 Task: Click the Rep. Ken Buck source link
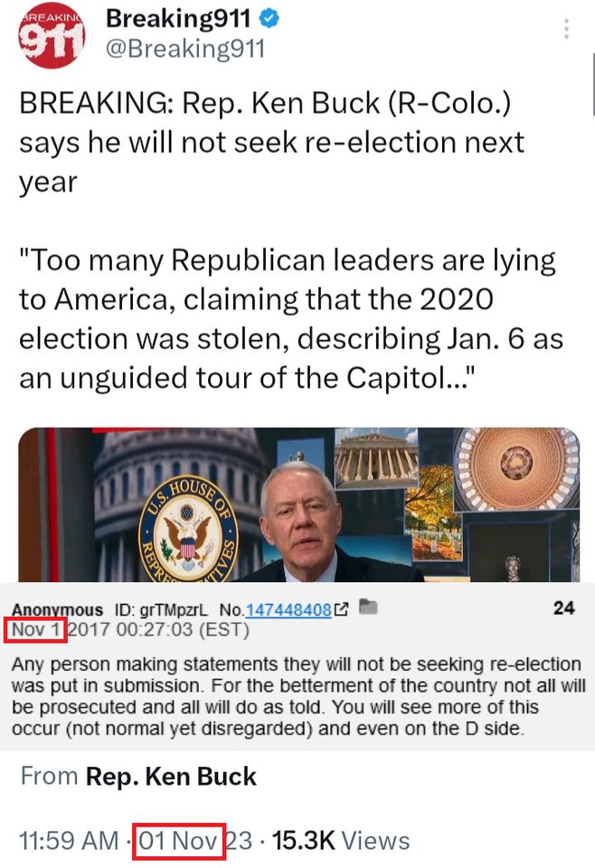coord(171,776)
